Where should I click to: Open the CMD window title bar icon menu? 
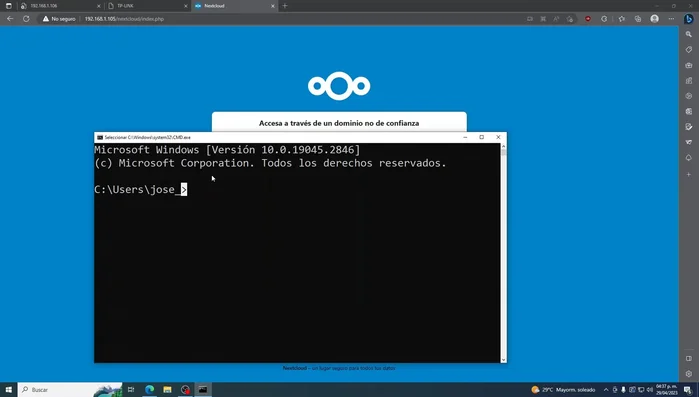[x=100, y=137]
